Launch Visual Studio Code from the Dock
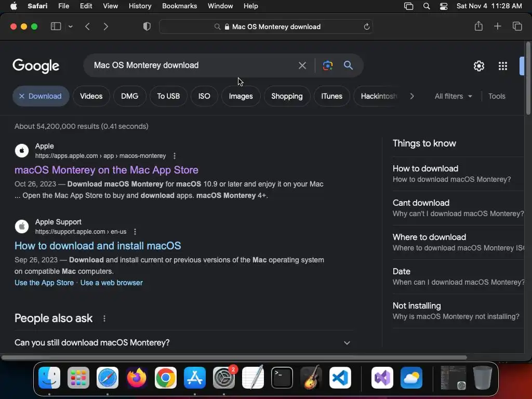Image resolution: width=532 pixels, height=399 pixels. tap(340, 378)
